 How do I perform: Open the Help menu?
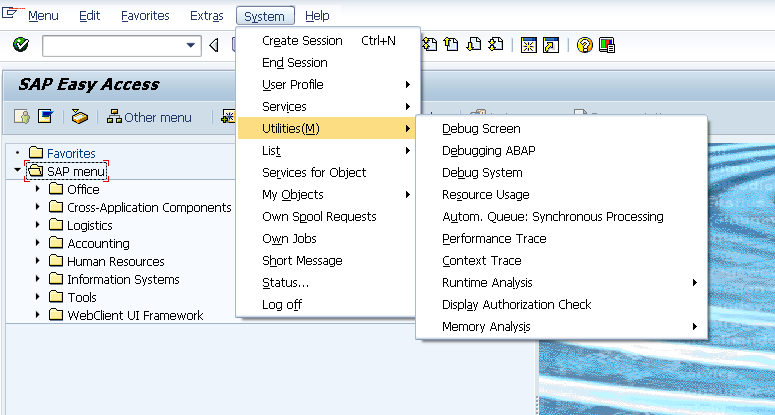[x=317, y=16]
